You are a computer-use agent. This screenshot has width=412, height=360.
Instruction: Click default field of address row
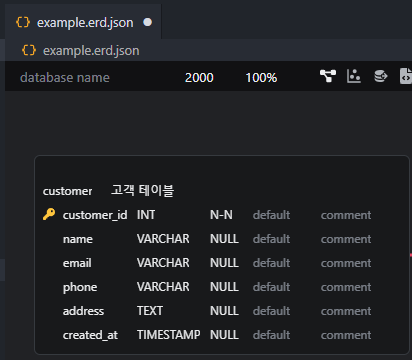271,311
